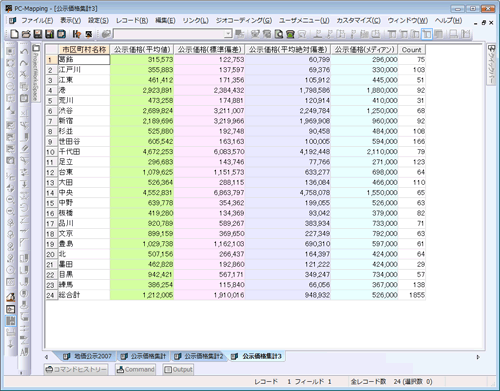Open the カスタマイズ(C) menu
The width and height of the screenshot is (500, 391).
click(x=358, y=21)
